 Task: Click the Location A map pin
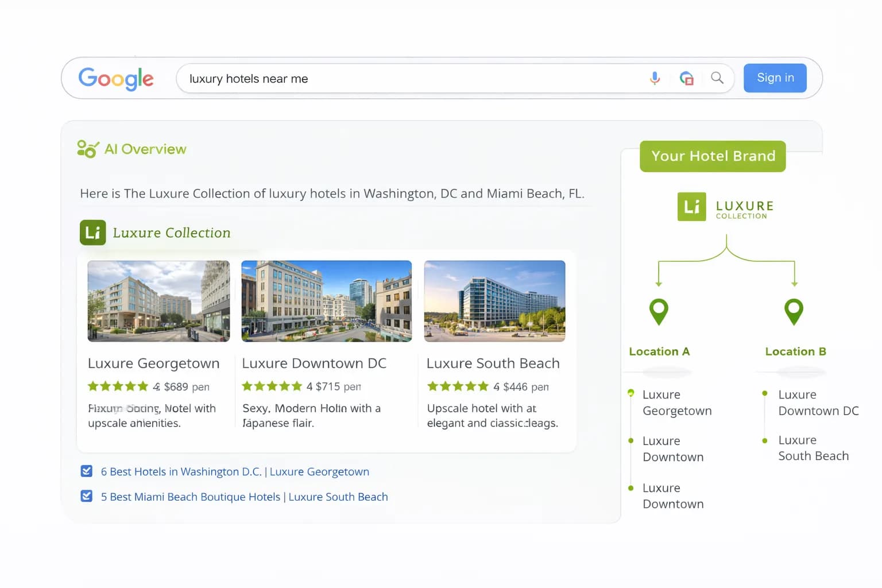tap(659, 312)
